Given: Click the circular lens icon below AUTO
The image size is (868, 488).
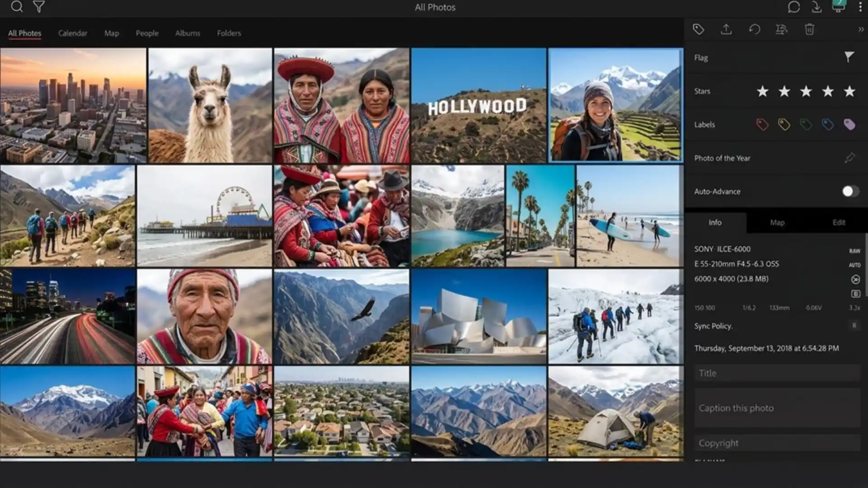Looking at the screenshot, I should point(855,279).
